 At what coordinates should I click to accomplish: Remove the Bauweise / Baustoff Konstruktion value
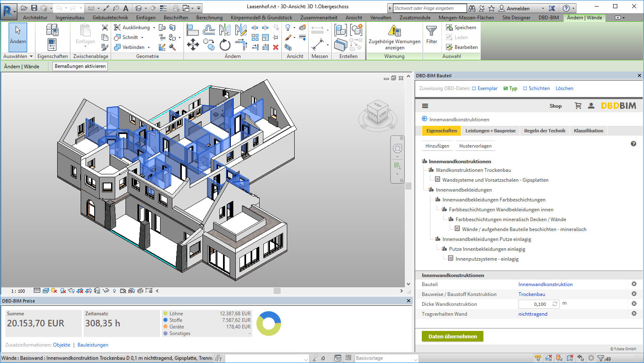pyautogui.click(x=634, y=294)
